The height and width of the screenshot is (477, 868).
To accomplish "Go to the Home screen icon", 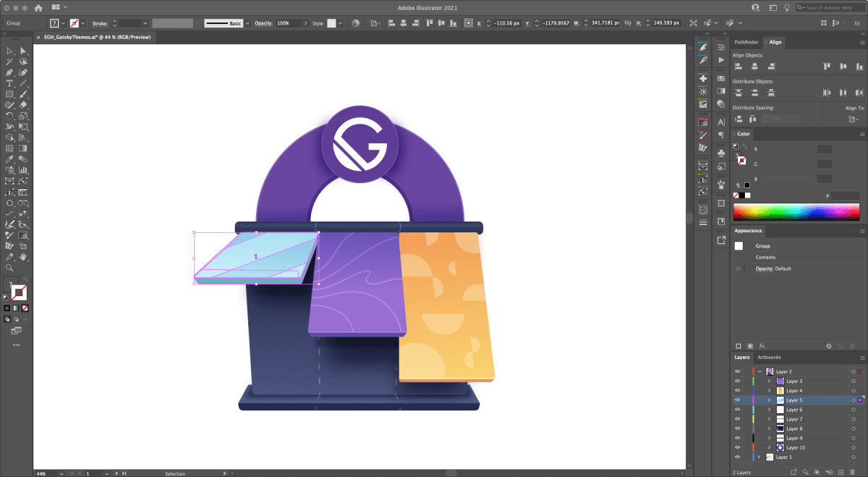I will point(39,7).
